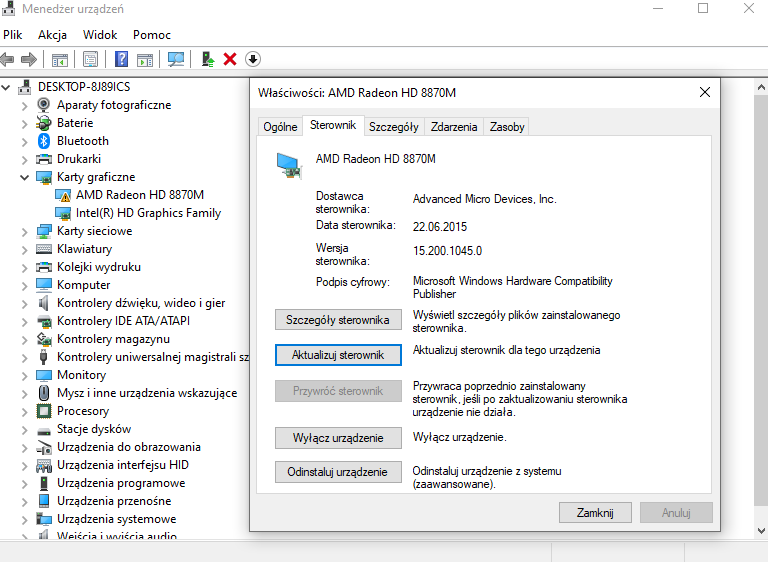Viewport: 768px width, 562px height.
Task: Click the blue Help question-mark icon
Action: (121, 59)
